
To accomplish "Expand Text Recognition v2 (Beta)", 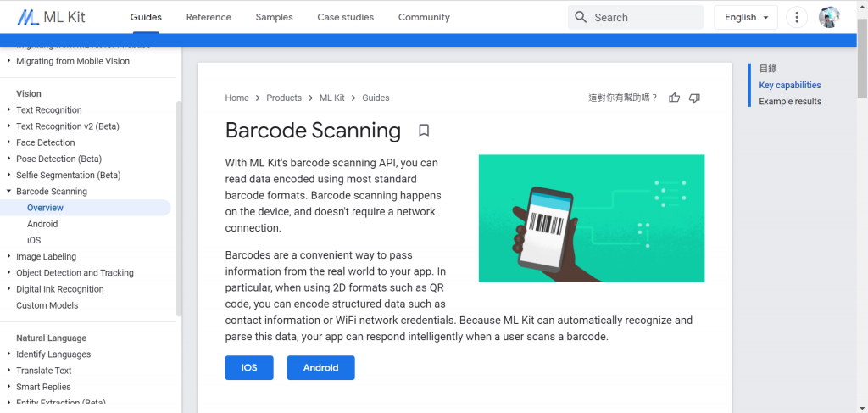I will [x=8, y=126].
